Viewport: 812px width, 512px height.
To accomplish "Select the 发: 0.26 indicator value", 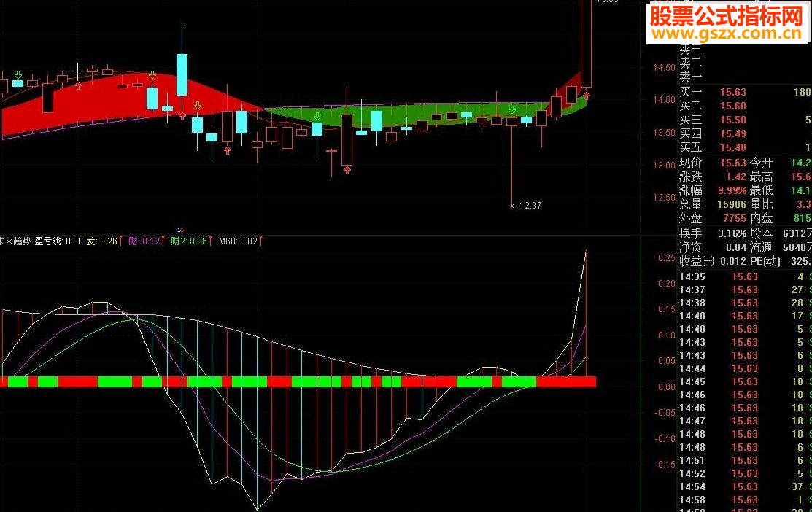I will (101, 241).
